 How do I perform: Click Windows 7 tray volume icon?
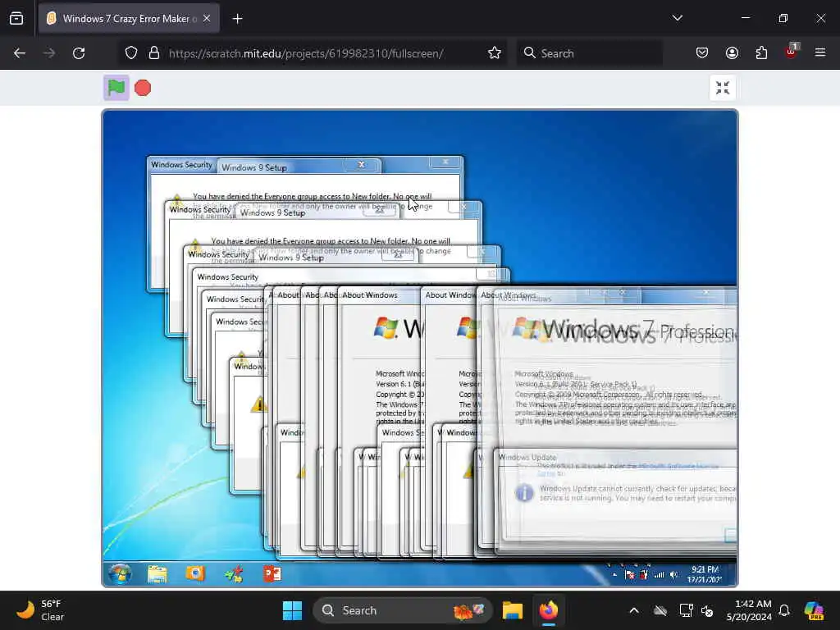pyautogui.click(x=674, y=575)
